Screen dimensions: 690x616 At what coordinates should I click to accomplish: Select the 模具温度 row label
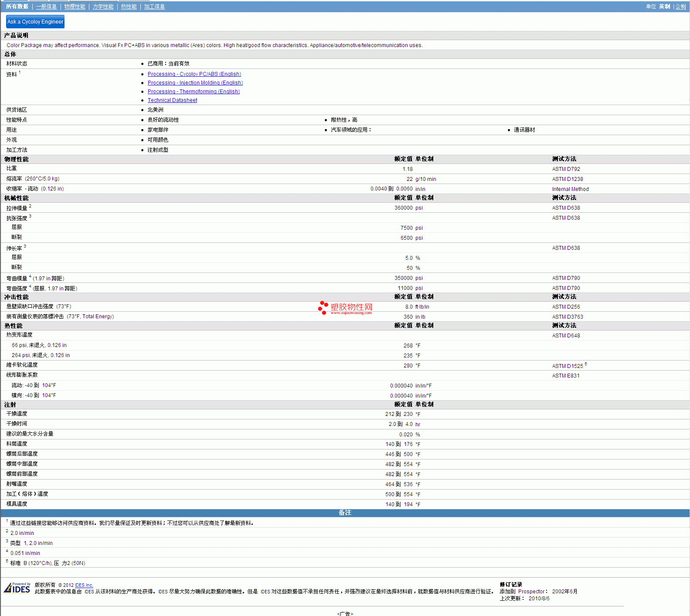(17, 504)
